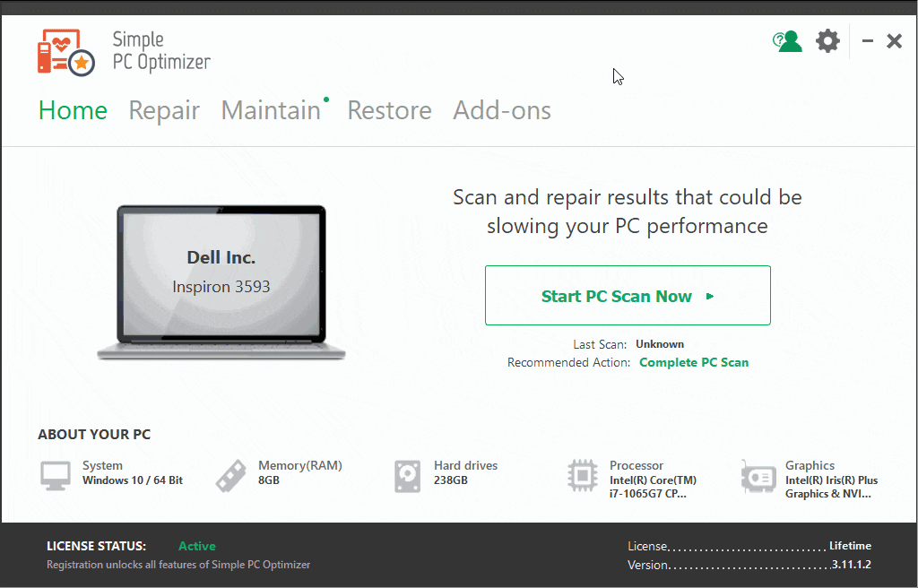918x588 pixels.
Task: Click the 'Processor' label
Action: [x=637, y=465]
